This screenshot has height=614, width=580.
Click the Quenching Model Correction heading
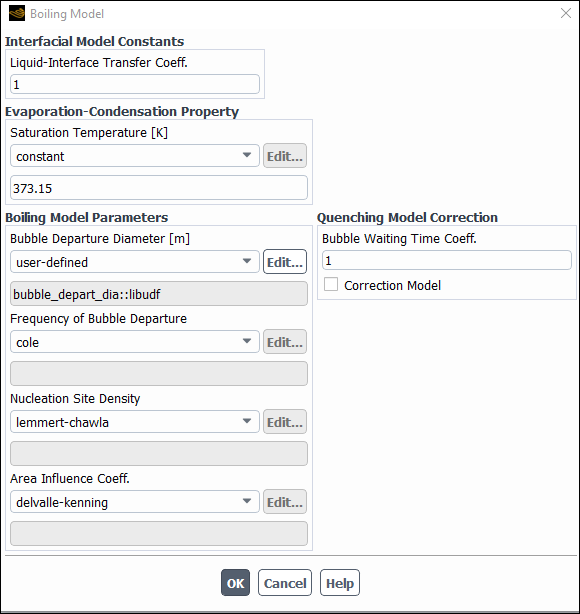(407, 217)
